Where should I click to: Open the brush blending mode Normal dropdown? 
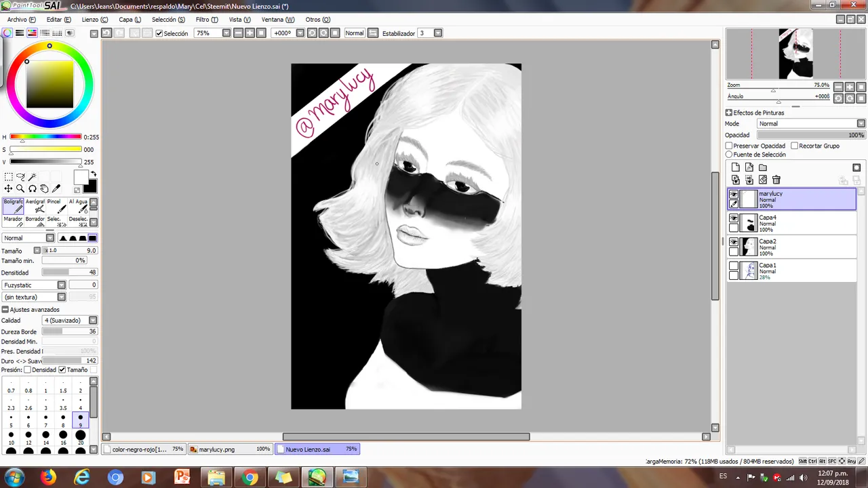click(50, 238)
